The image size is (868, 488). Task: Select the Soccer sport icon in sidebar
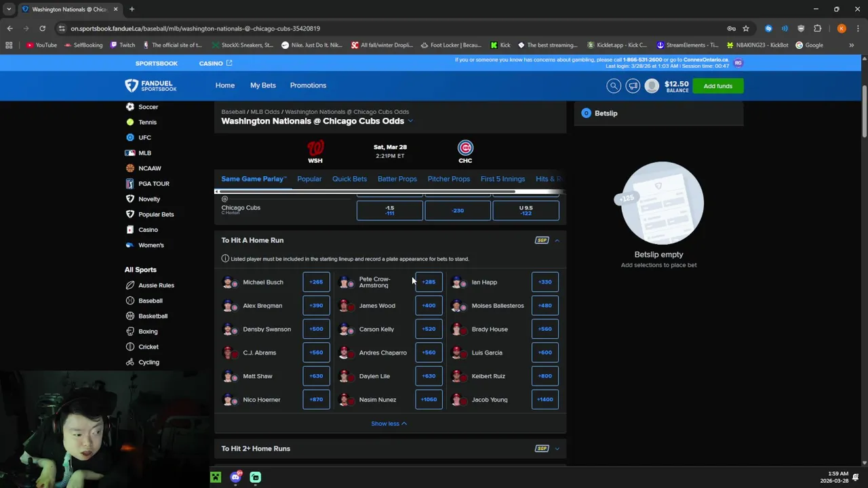coord(130,106)
